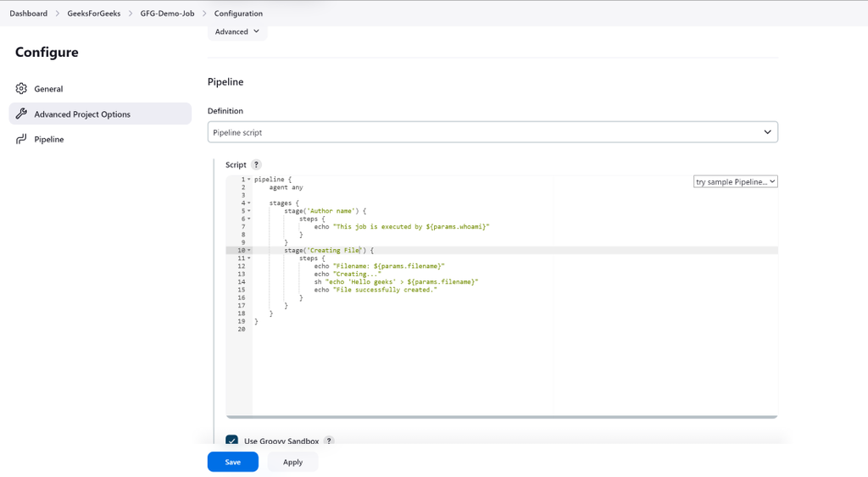Toggle the Use Groovy Sandbox checkbox

point(231,441)
